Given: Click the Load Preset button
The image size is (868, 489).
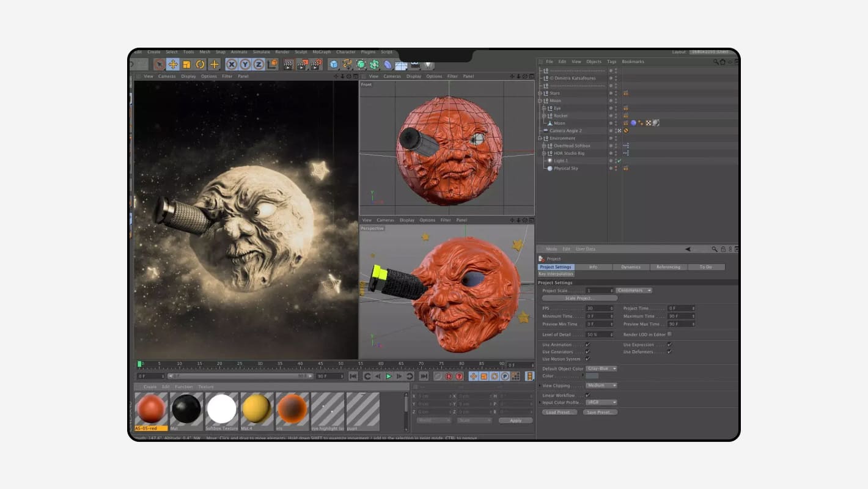Looking at the screenshot, I should point(561,412).
